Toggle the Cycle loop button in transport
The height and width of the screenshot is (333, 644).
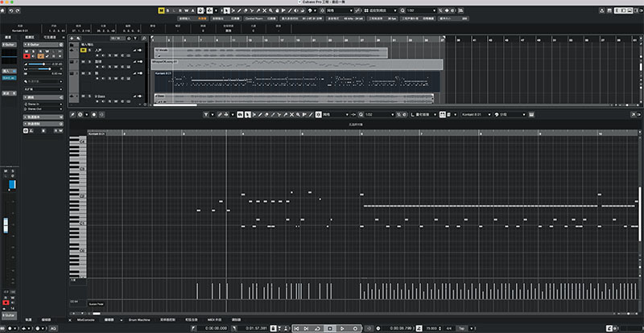pyautogui.click(x=318, y=328)
